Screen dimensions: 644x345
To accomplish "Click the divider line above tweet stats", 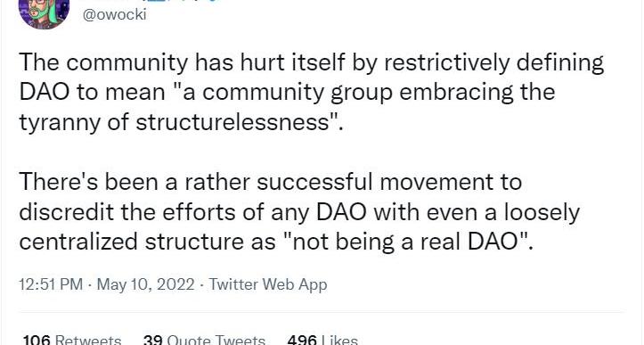I will click(x=322, y=312).
